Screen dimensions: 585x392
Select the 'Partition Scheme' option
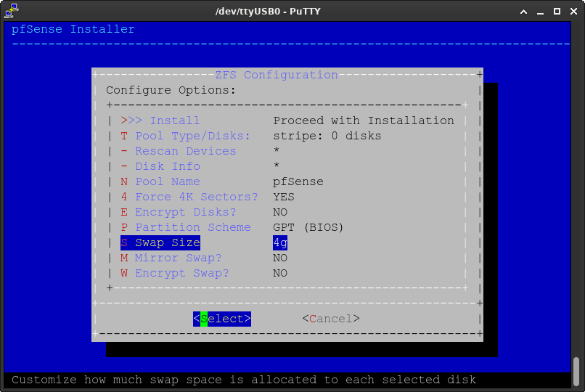click(185, 227)
